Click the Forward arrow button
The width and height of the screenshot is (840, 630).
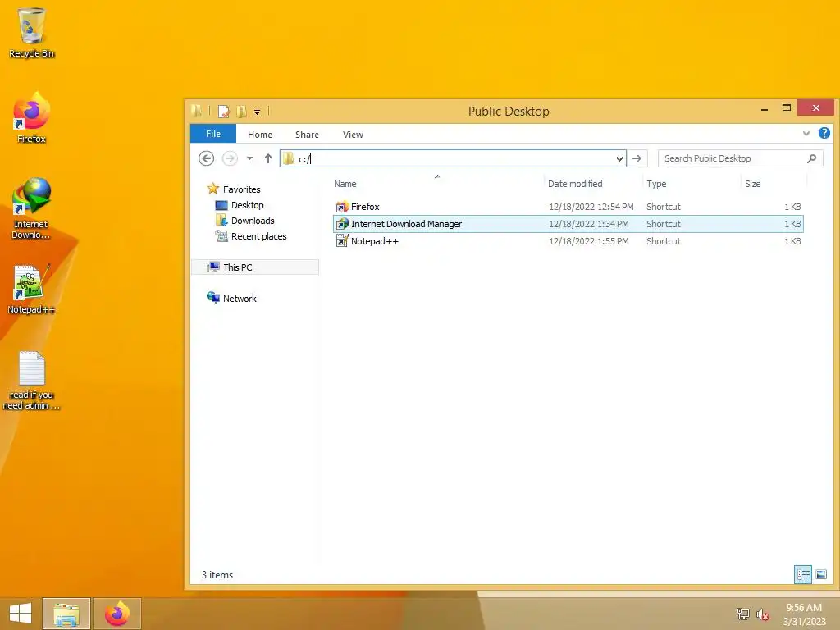230,158
